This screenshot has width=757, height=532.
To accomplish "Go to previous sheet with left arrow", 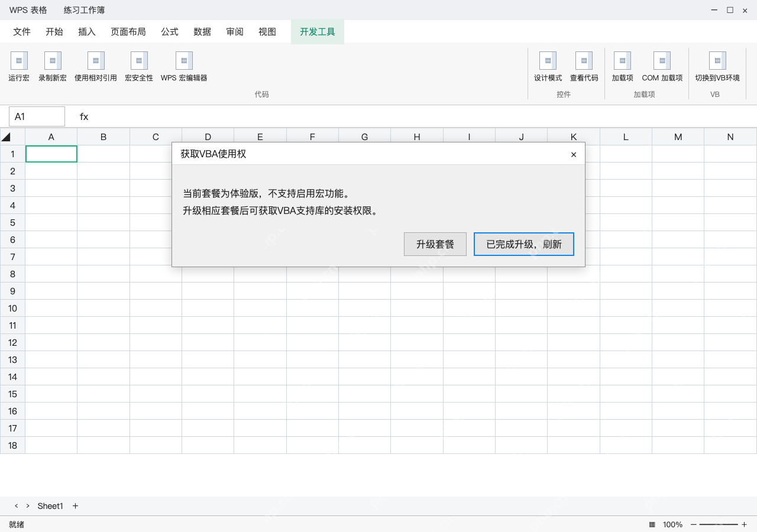I will point(17,506).
